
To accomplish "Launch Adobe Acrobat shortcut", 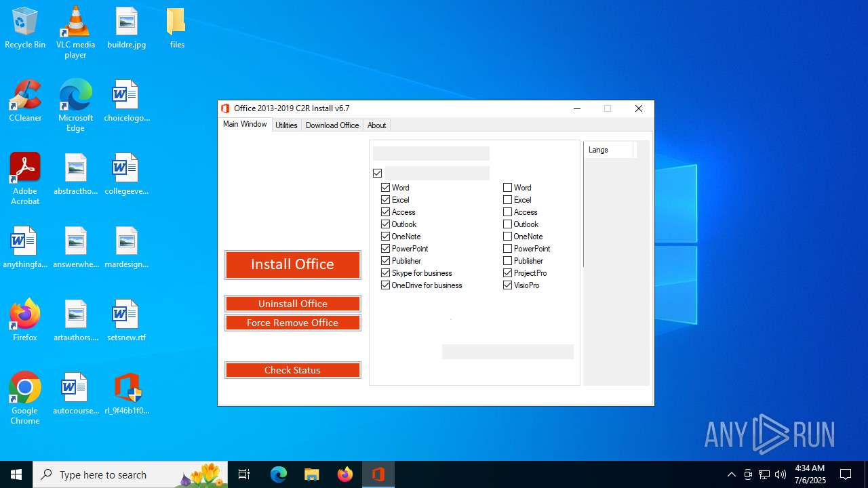I will (x=25, y=179).
